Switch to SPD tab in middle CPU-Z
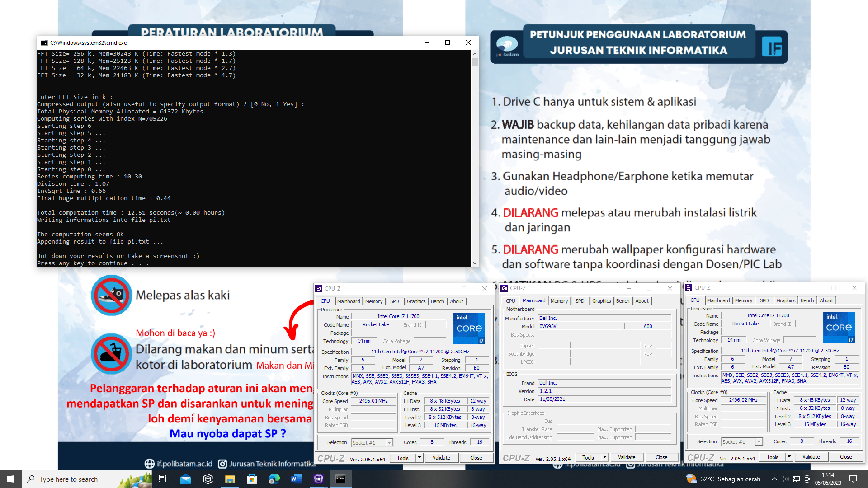This screenshot has width=868, height=488. (580, 301)
